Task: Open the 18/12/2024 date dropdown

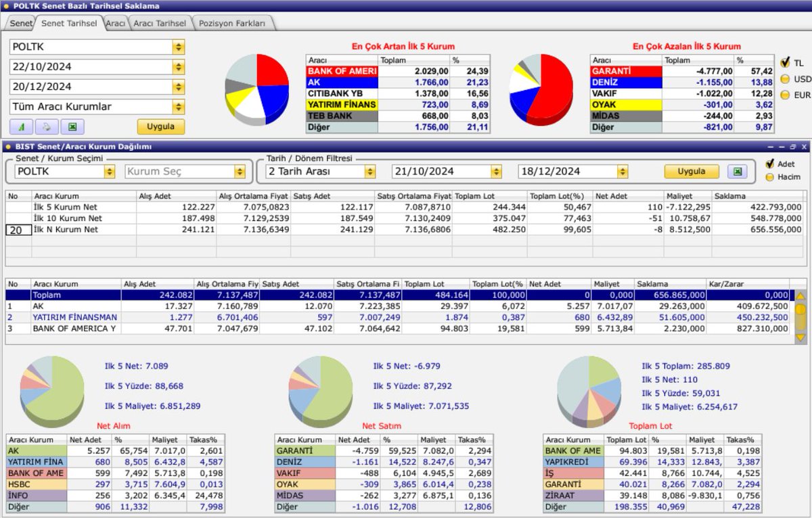Action: pos(623,172)
